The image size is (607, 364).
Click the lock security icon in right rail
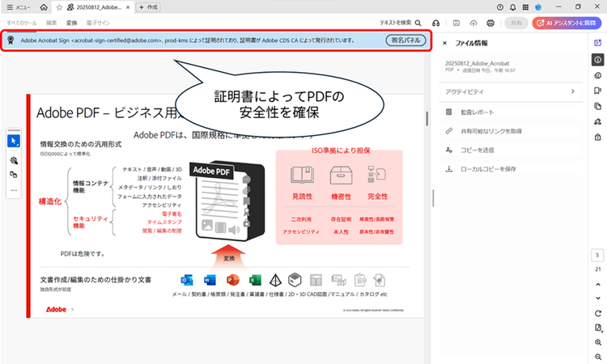coord(598,138)
